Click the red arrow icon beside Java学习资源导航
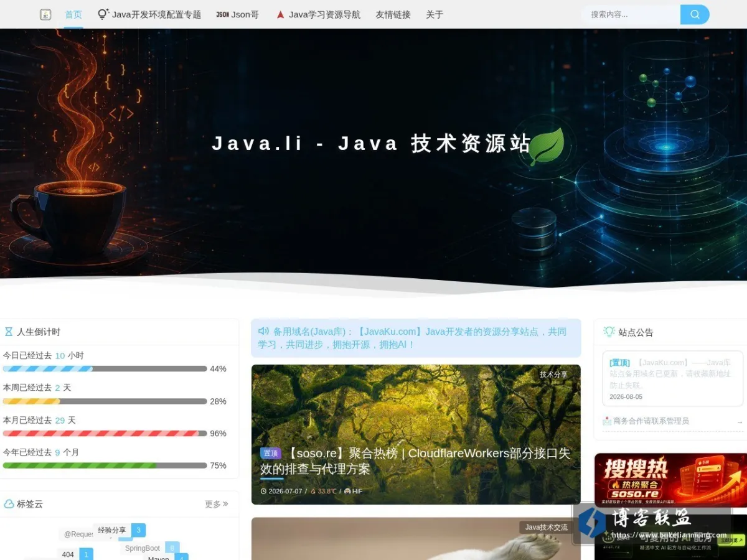Viewport: 747px width, 560px height. click(x=280, y=14)
